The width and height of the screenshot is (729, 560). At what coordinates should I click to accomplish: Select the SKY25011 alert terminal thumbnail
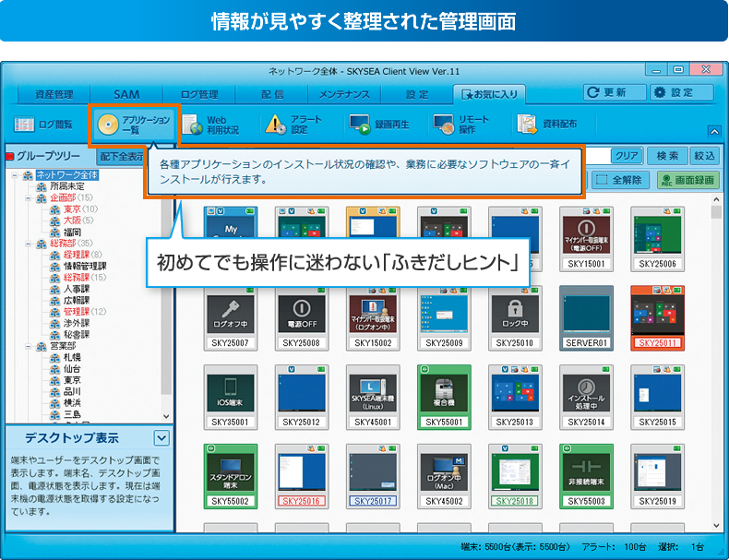pyautogui.click(x=657, y=318)
